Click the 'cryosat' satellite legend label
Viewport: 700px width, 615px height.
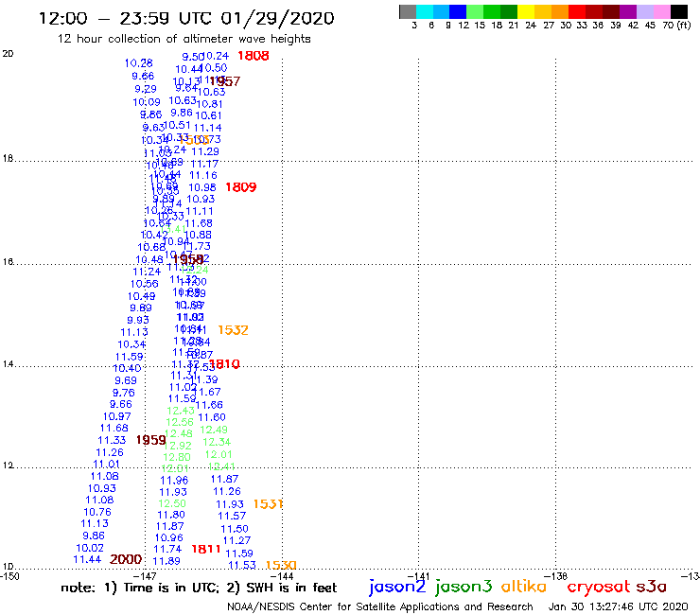(598, 586)
